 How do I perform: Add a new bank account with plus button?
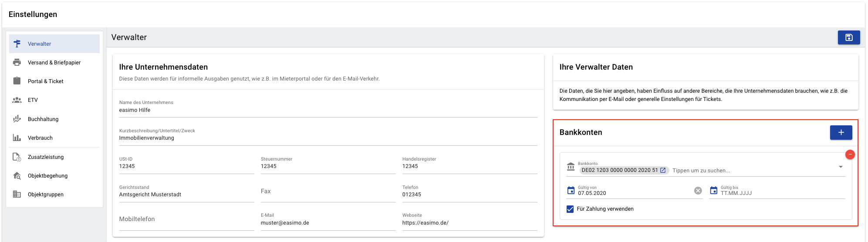841,132
